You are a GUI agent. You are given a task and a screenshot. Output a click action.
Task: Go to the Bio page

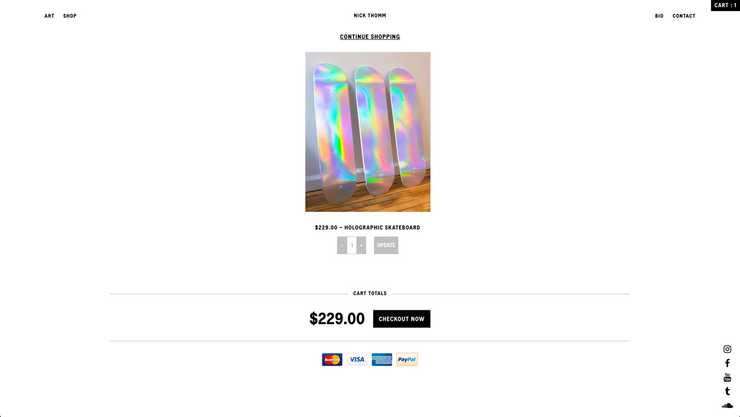(x=659, y=16)
